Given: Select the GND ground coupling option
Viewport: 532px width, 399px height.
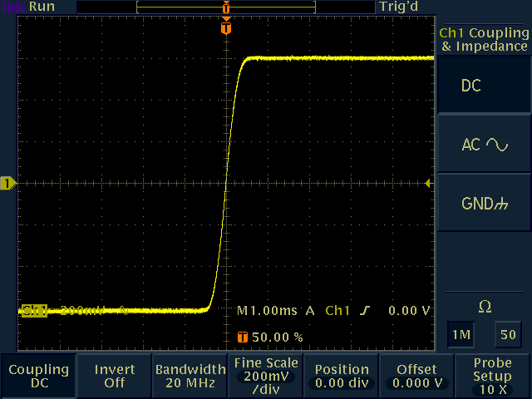Looking at the screenshot, I should click(484, 204).
